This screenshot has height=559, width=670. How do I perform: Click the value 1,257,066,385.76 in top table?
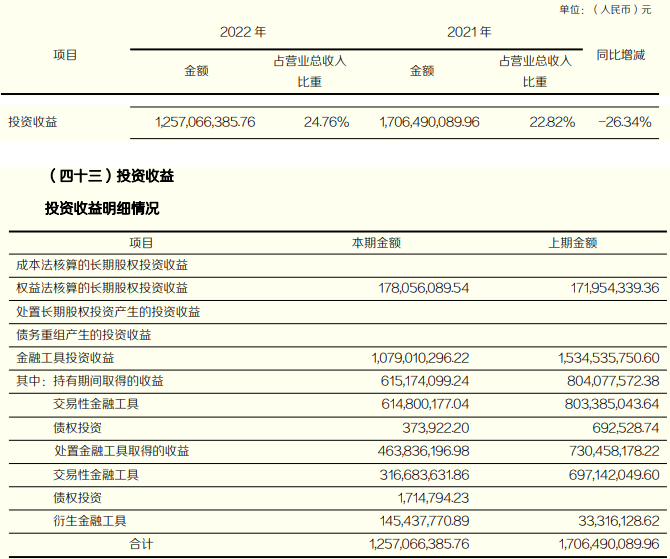(x=205, y=122)
